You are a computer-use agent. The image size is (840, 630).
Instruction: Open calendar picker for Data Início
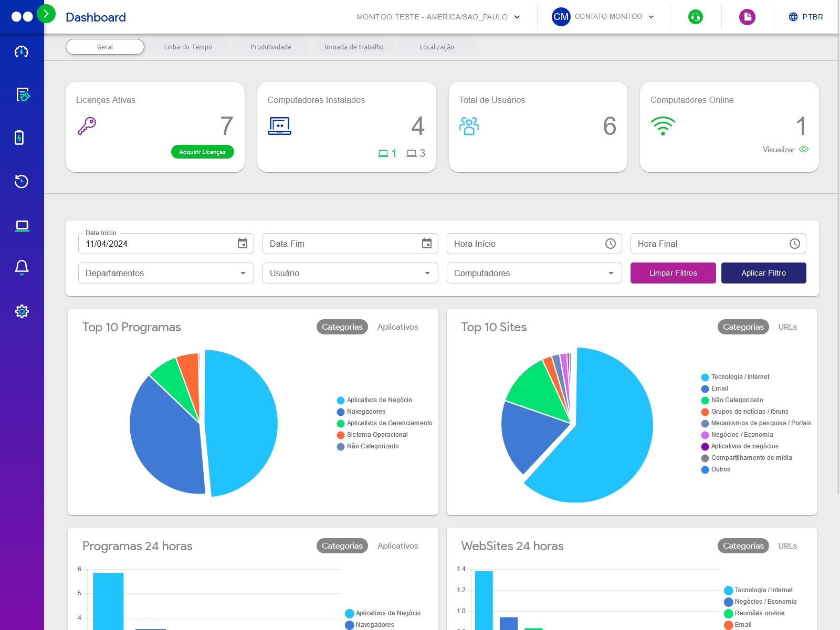tap(243, 244)
